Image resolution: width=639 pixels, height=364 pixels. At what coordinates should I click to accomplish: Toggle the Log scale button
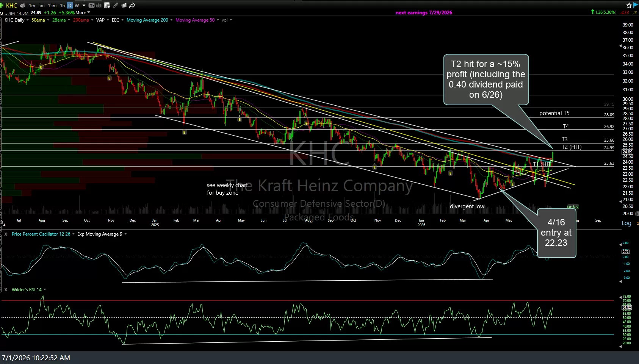[626, 223]
